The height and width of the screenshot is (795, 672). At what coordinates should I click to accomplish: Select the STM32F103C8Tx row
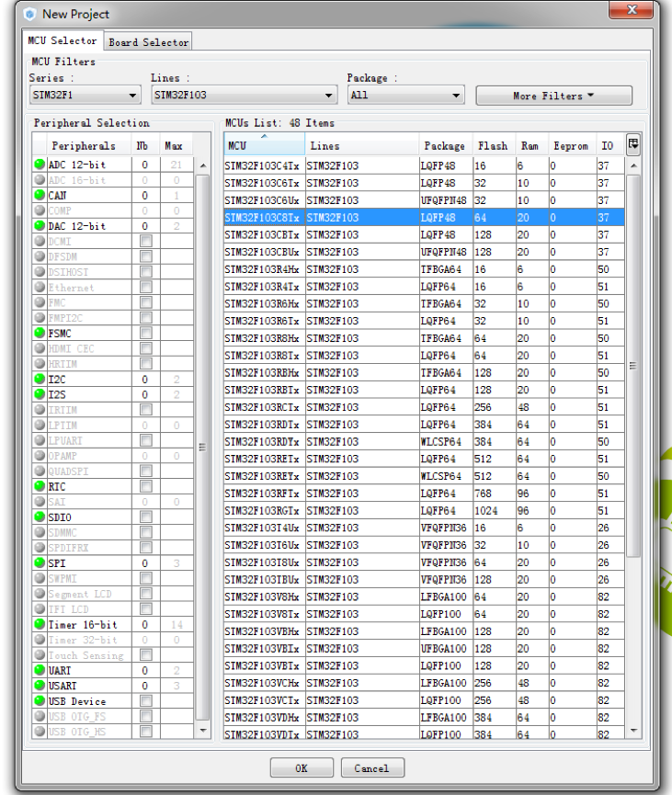(x=424, y=217)
